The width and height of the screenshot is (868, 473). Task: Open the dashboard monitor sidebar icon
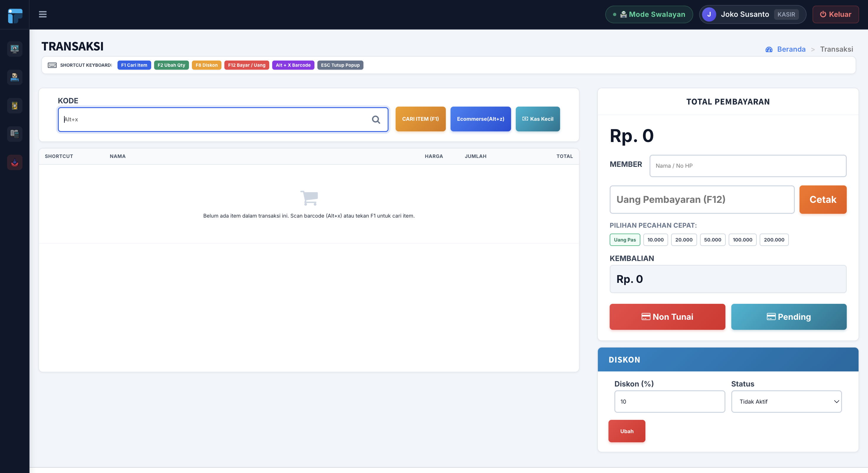[14, 49]
